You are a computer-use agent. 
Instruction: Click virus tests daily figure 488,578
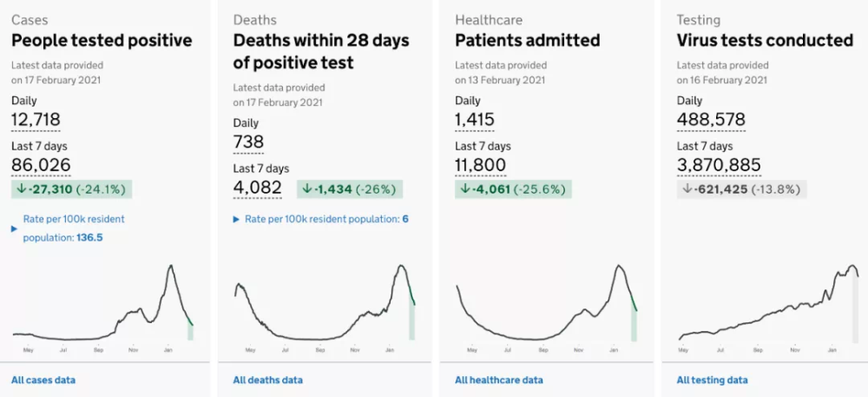click(711, 121)
